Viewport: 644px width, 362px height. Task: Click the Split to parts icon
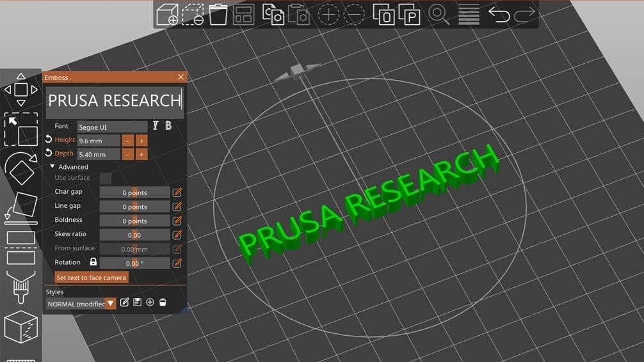(x=410, y=15)
